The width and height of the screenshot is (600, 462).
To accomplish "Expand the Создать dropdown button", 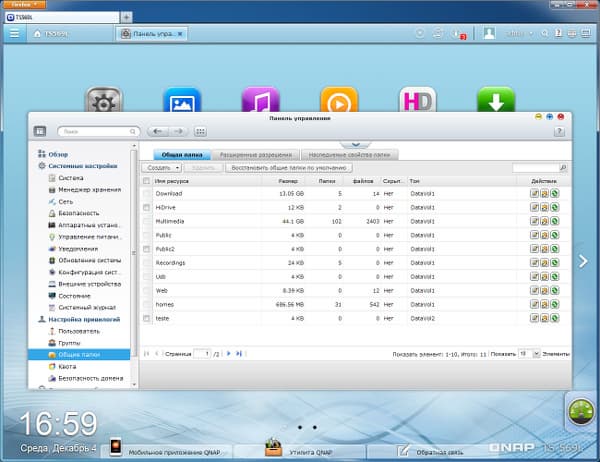I will 164,168.
